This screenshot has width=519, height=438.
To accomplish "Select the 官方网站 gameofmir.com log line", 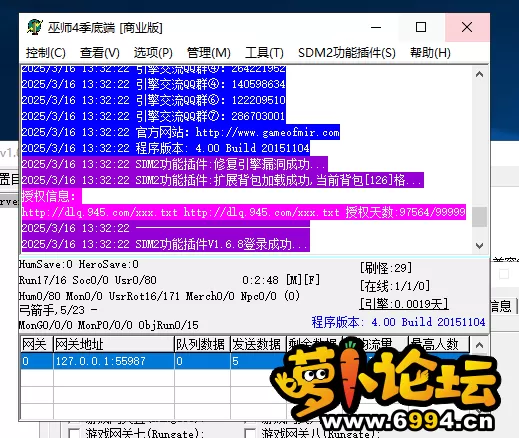I will point(181,132).
